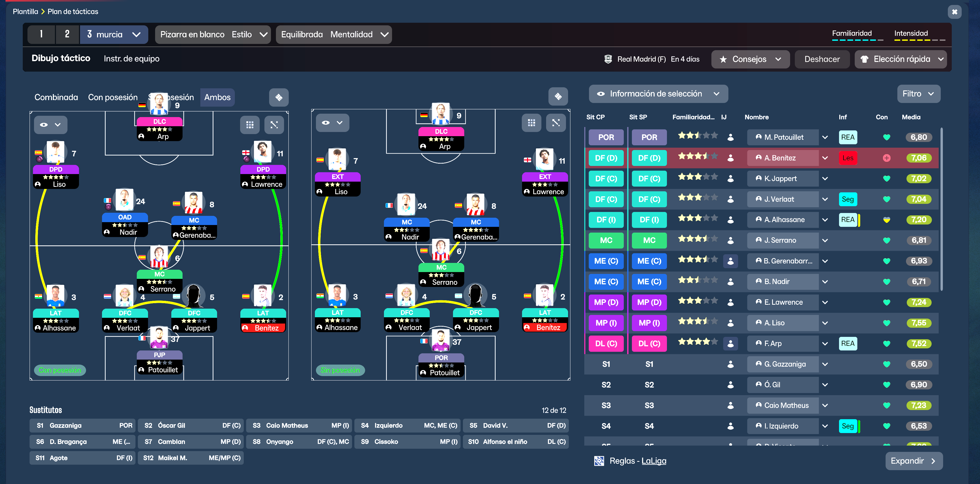This screenshot has height=484, width=980.
Task: Select substitute S12 Maikel M.
Action: 191,458
